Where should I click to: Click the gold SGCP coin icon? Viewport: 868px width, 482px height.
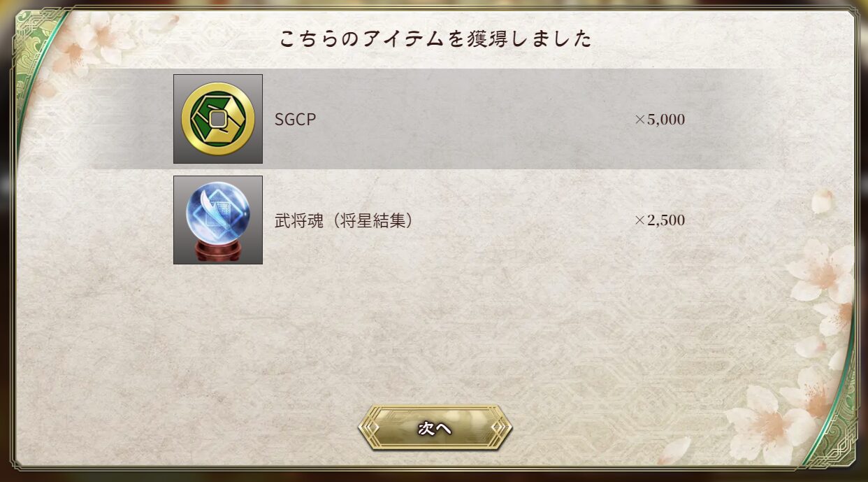218,119
